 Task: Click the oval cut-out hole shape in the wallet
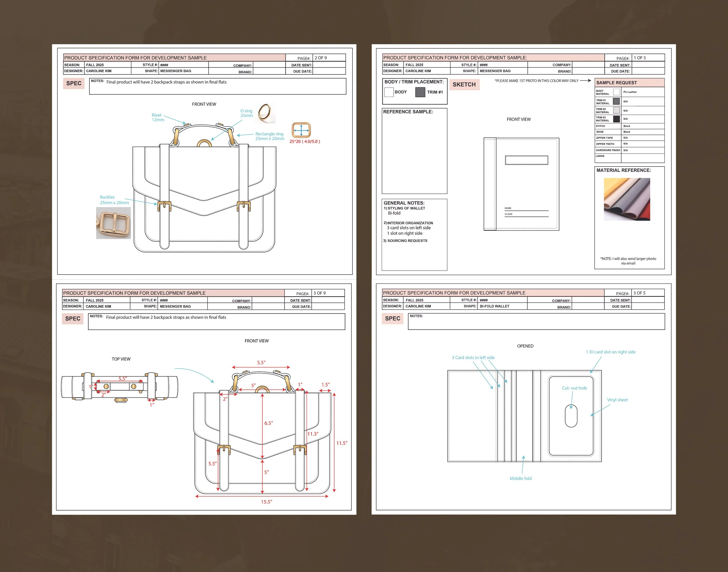pos(571,416)
